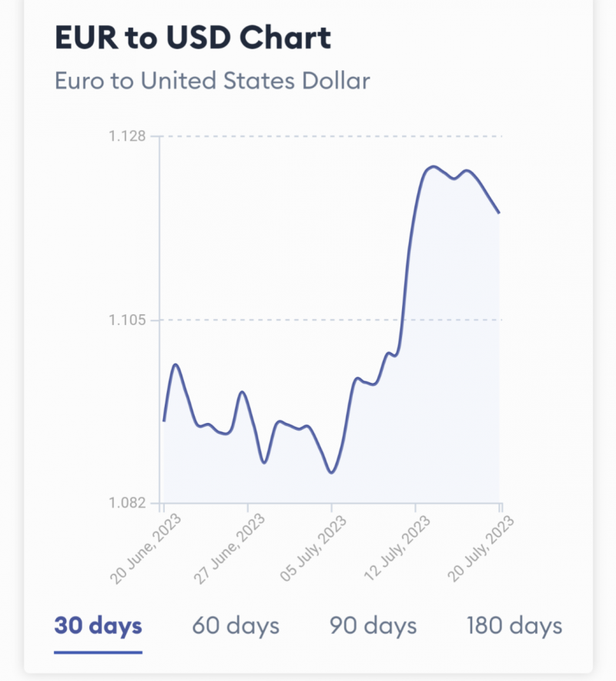
Task: Click the 1.128 y-axis label
Action: tap(128, 136)
